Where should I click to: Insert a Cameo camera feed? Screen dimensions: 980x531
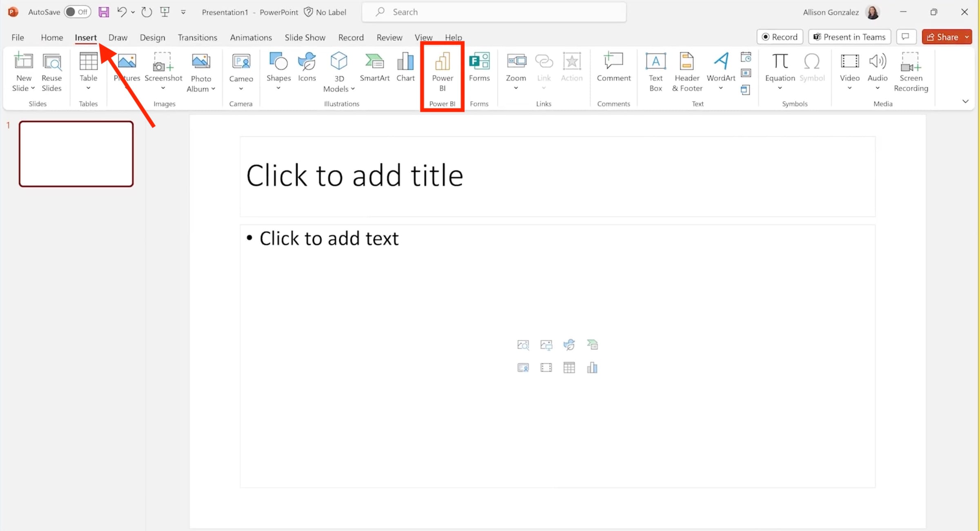(x=241, y=69)
